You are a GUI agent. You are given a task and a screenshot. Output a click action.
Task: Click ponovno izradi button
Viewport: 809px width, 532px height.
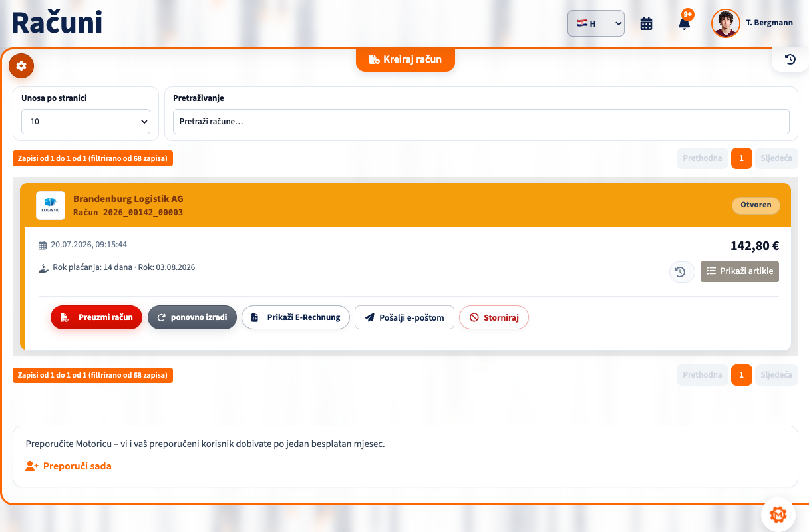[x=192, y=317]
